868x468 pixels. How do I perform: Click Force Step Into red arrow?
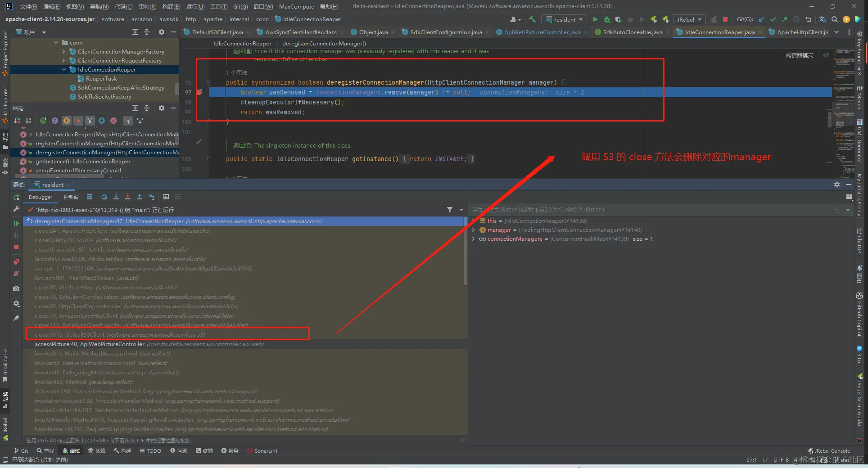(128, 197)
